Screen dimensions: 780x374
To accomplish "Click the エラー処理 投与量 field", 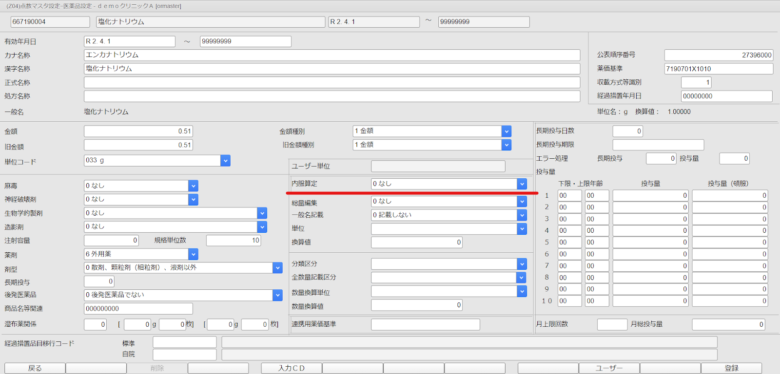I will 735,159.
